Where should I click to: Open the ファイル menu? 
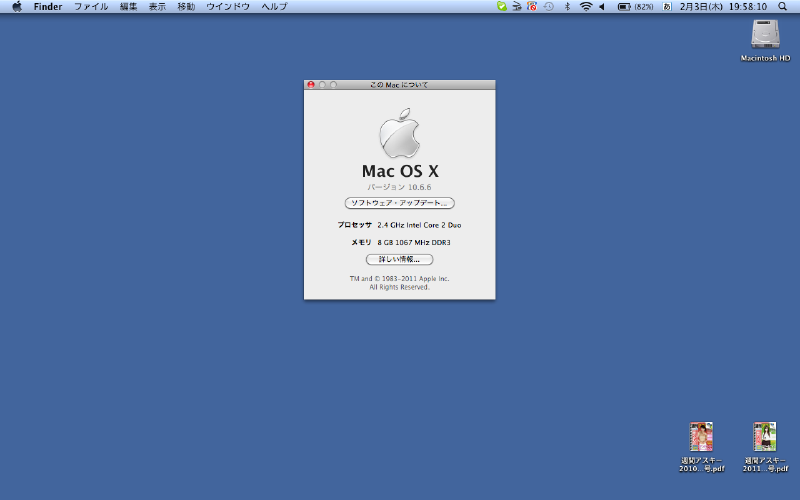[91, 7]
